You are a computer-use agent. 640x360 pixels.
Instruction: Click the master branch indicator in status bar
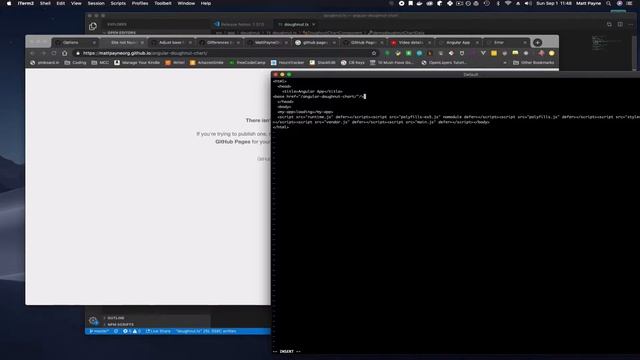point(99,331)
